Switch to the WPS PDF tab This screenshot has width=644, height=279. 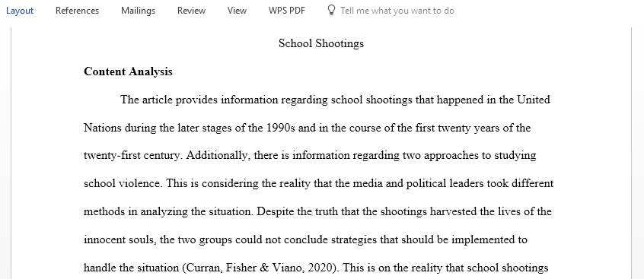coord(287,11)
